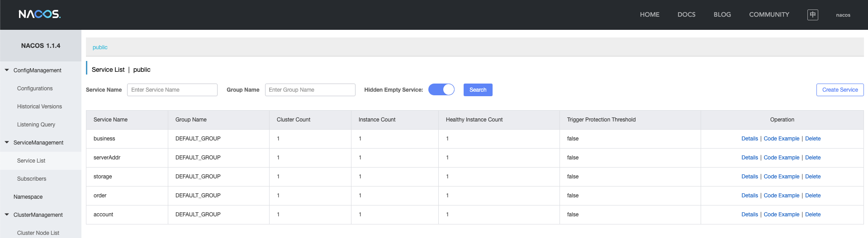Delete the serverAddr service
The height and width of the screenshot is (238, 868).
pos(813,158)
